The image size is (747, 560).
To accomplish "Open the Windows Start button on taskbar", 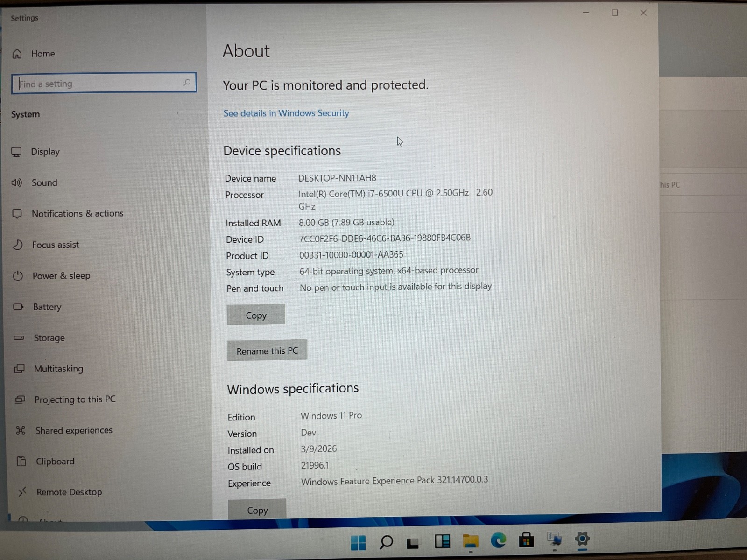I will [x=358, y=543].
